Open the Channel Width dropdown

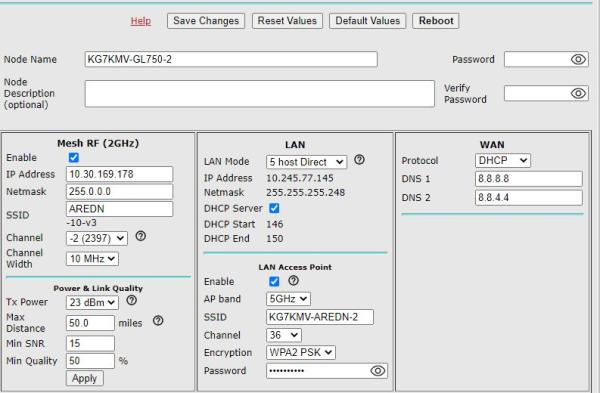point(92,259)
